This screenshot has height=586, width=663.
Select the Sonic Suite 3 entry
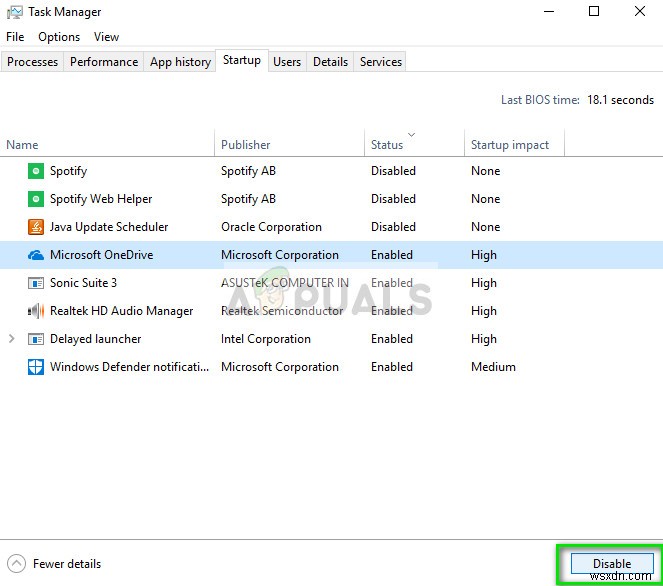83,283
